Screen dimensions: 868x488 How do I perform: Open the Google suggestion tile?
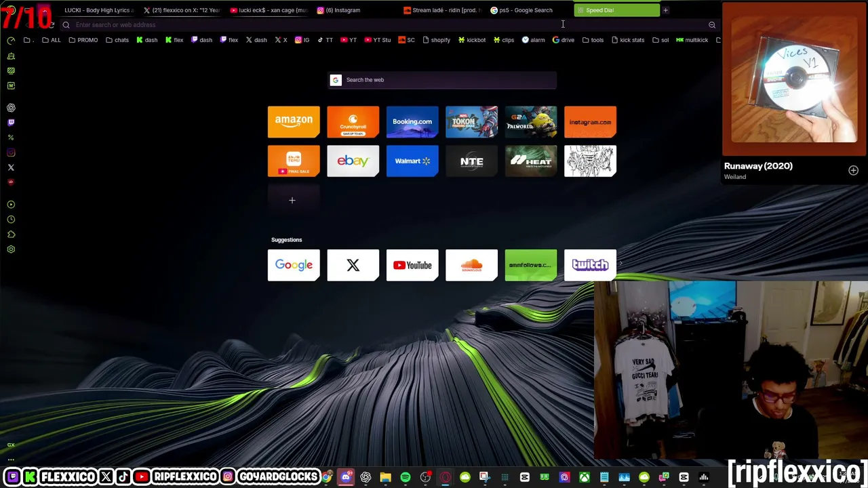click(x=294, y=265)
